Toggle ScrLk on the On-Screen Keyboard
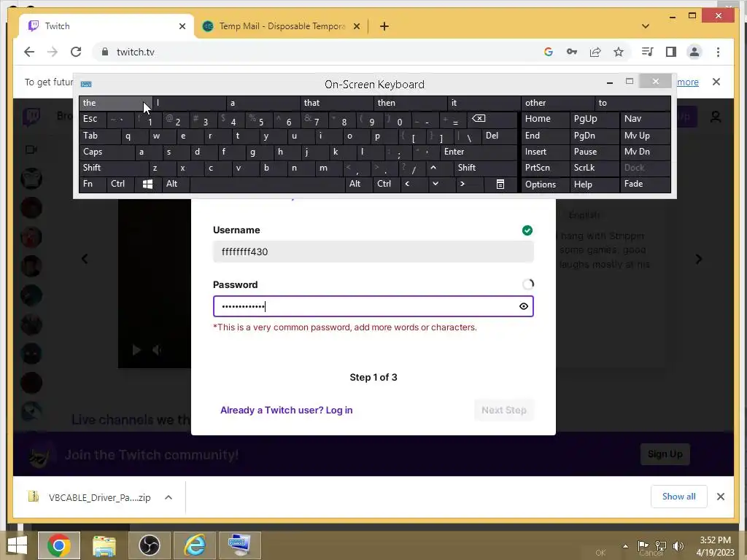Image resolution: width=747 pixels, height=560 pixels. tap(594, 168)
